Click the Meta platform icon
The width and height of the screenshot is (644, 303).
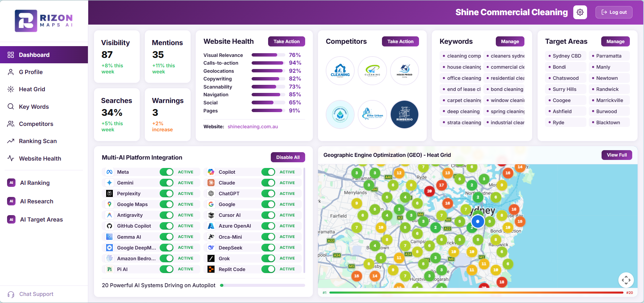pos(109,172)
